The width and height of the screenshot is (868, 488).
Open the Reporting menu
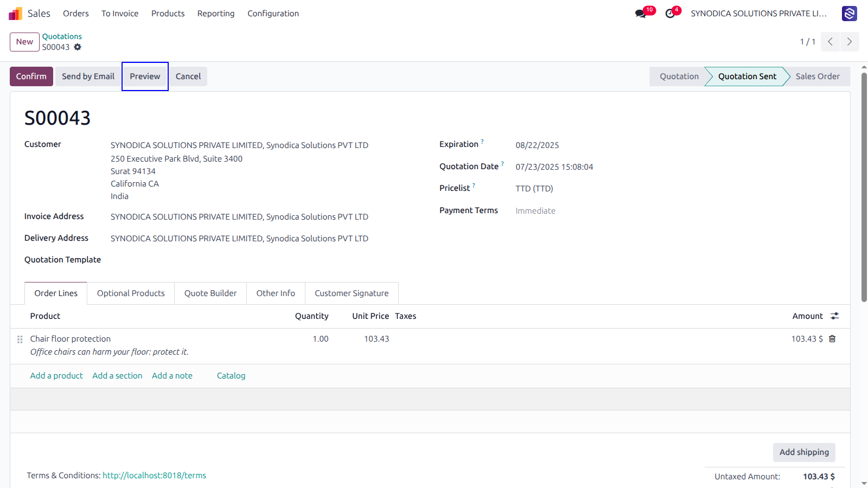(216, 14)
